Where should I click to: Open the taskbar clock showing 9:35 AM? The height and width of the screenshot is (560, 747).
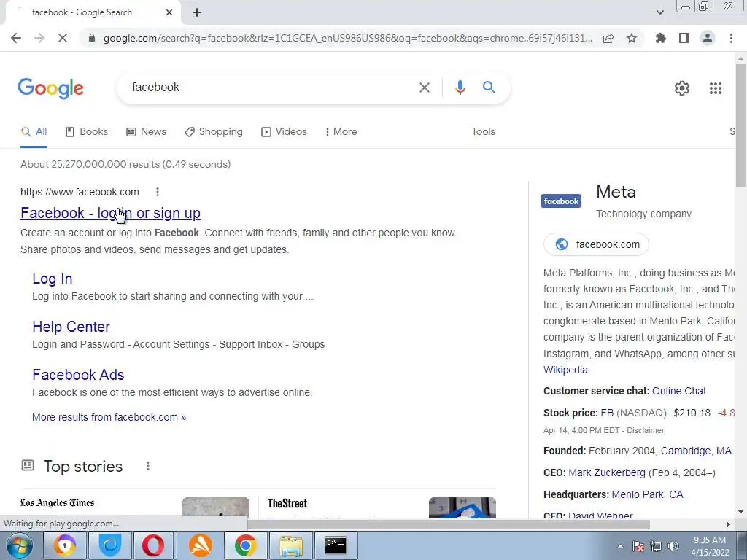click(x=710, y=546)
